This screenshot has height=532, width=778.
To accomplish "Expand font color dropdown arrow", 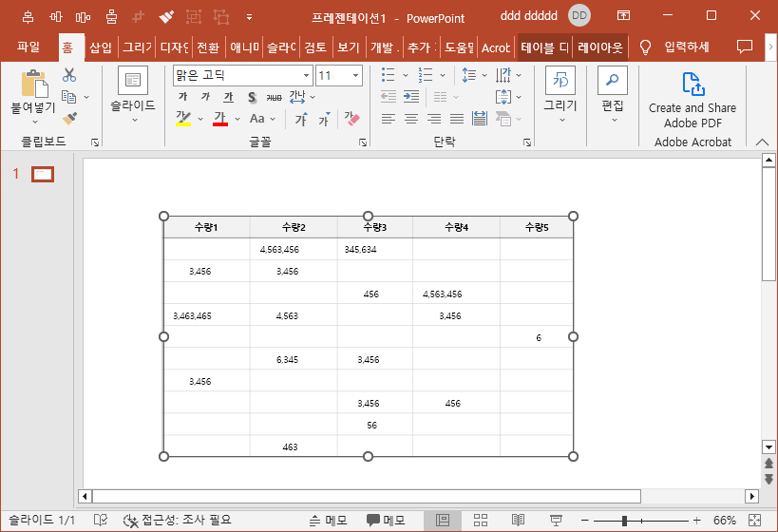I will coord(237,119).
